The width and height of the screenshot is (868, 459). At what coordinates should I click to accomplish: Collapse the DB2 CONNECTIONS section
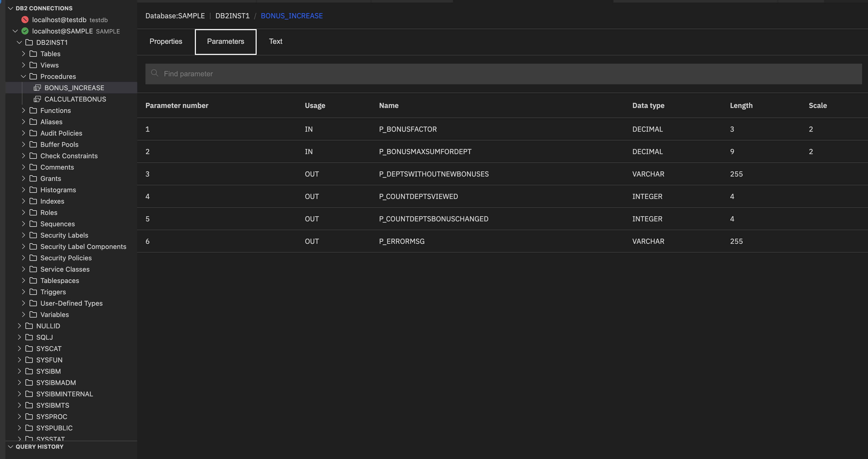point(10,8)
